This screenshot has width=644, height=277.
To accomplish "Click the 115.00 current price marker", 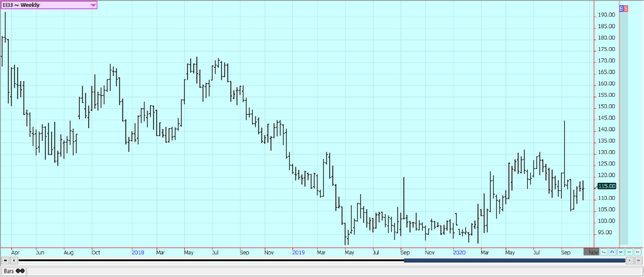I will click(x=607, y=186).
